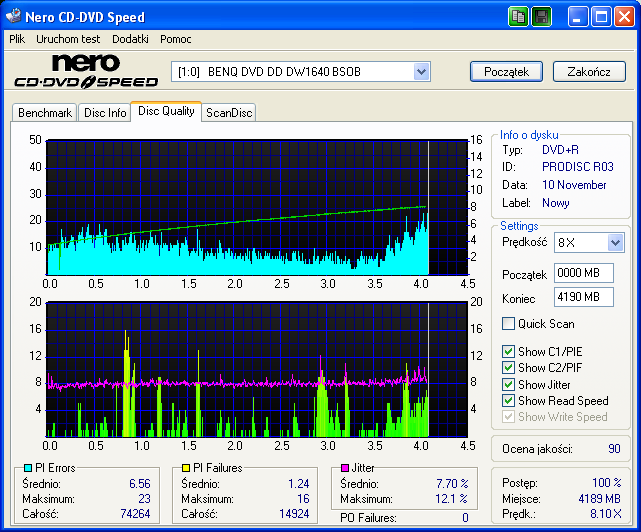This screenshot has width=641, height=532.
Task: Toggle the Quick Scan checkbox
Action: pyautogui.click(x=508, y=323)
